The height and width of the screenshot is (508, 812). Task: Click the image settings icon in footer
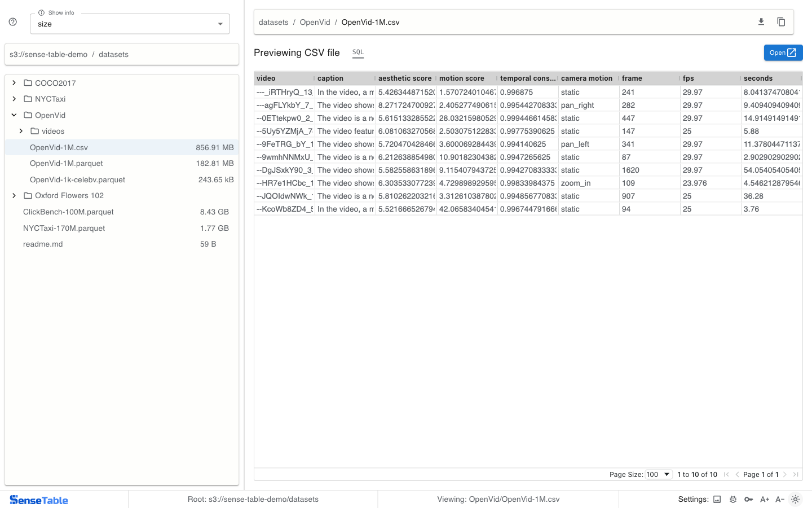717,500
